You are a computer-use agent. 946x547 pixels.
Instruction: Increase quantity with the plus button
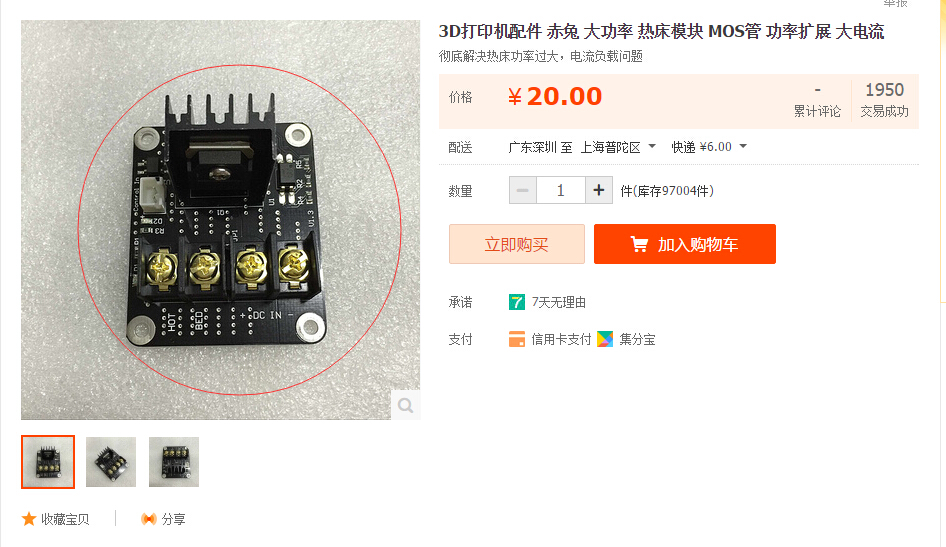coord(598,191)
